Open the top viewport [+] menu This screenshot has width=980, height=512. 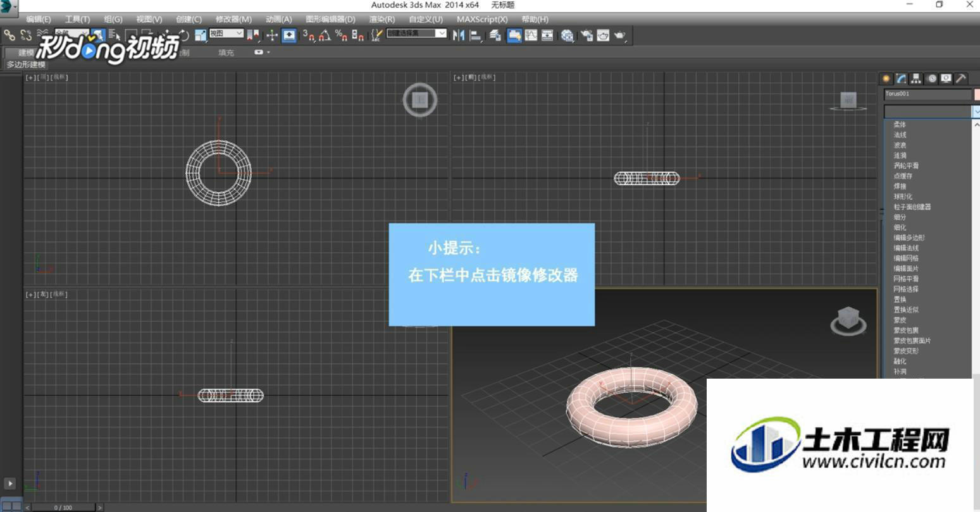click(x=30, y=77)
